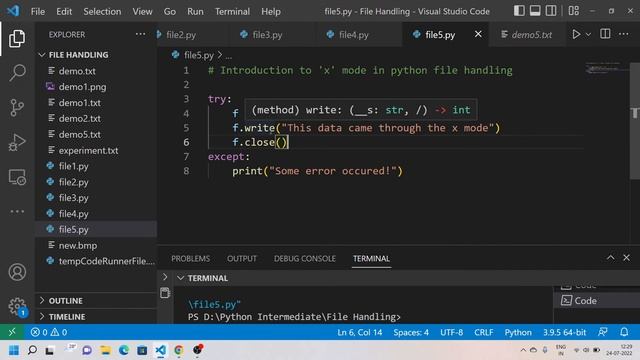Open the Help menu

coord(271,11)
